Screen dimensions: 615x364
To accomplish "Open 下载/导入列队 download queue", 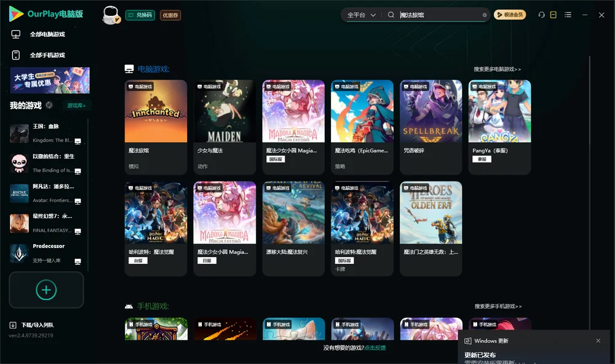I will pos(38,325).
